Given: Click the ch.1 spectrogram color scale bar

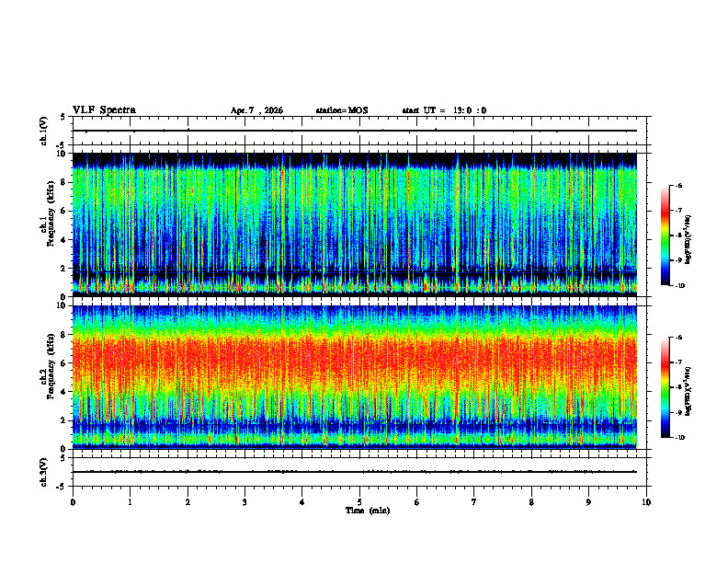Looking at the screenshot, I should tap(665, 236).
